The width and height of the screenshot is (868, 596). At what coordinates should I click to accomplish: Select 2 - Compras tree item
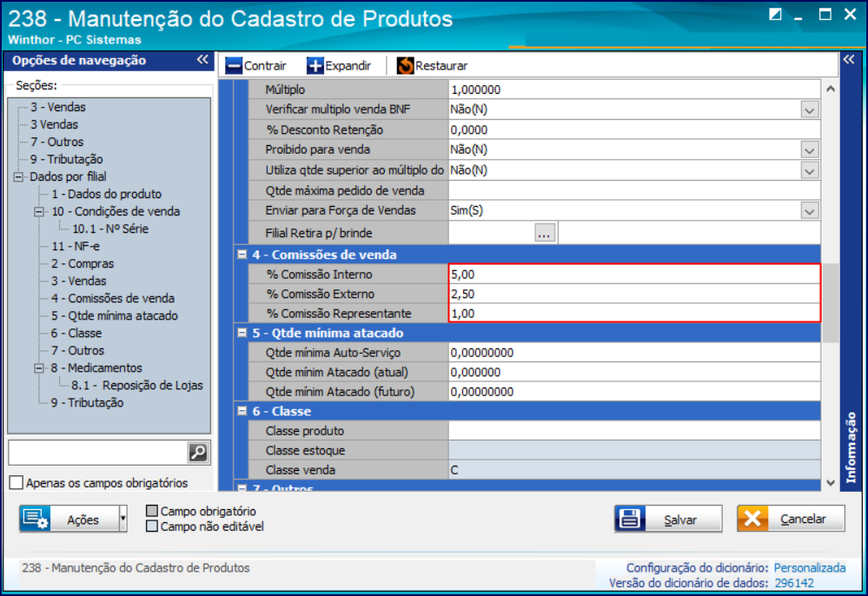pos(83,263)
